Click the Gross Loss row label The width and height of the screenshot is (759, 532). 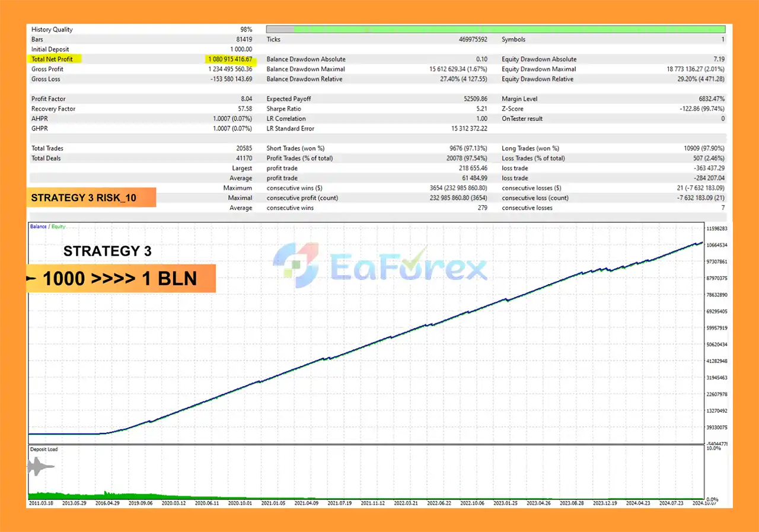click(46, 79)
